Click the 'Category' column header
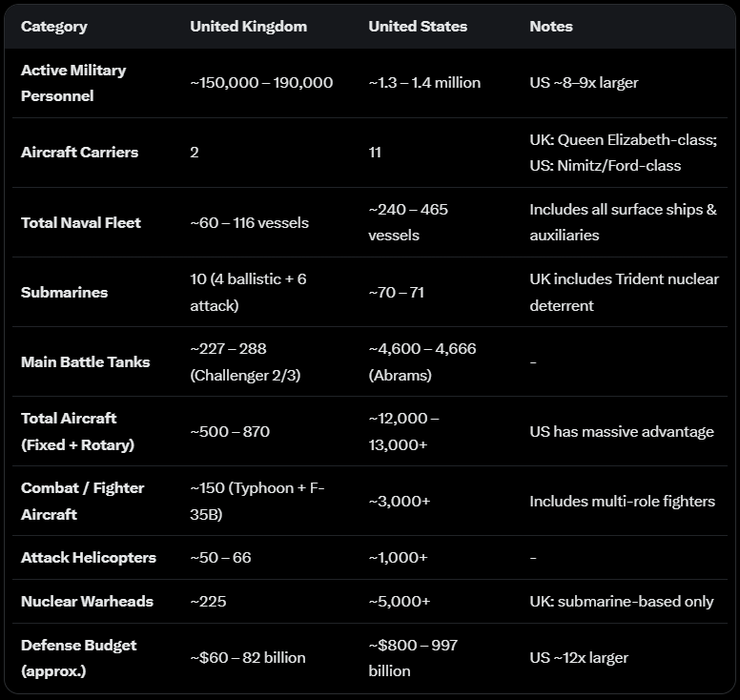The height and width of the screenshot is (700, 740). click(x=53, y=27)
